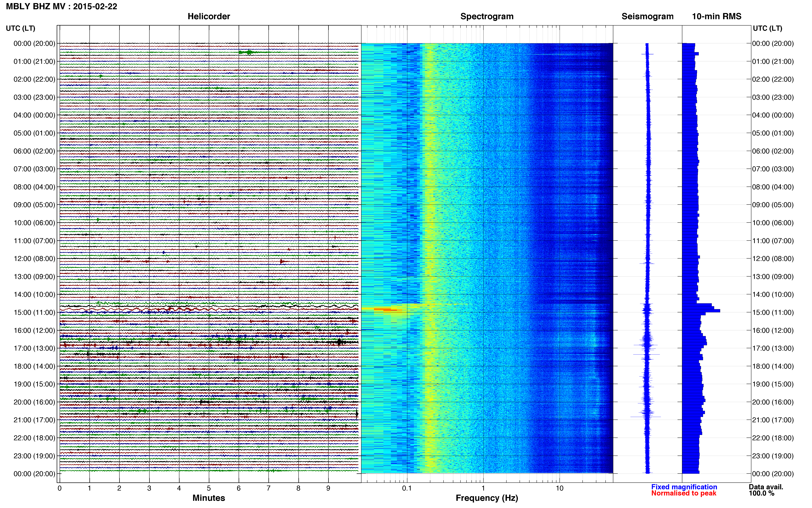Click the 21:00 (17:00) label beside the RMS panel
Screen dimensions: 812x508
tap(773, 420)
